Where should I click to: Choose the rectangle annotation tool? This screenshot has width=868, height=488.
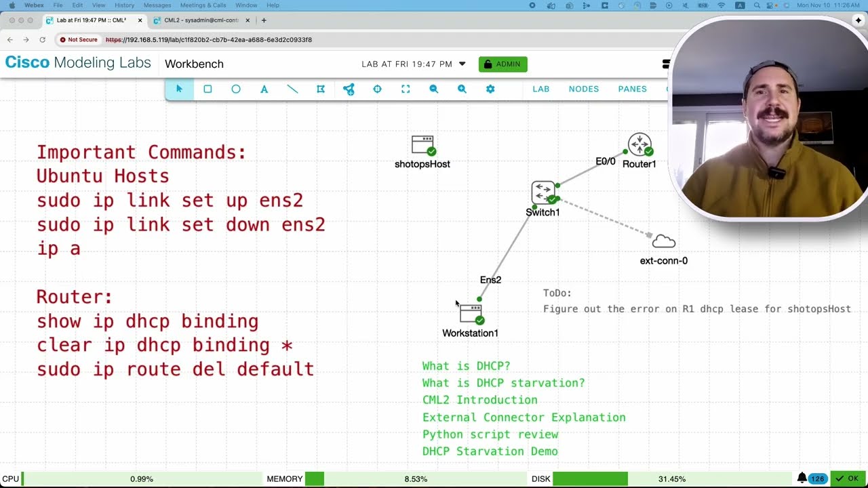pos(208,89)
